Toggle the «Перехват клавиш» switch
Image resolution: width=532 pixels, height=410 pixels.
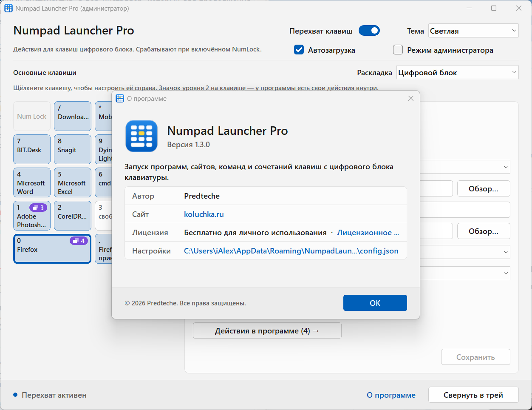pyautogui.click(x=369, y=31)
